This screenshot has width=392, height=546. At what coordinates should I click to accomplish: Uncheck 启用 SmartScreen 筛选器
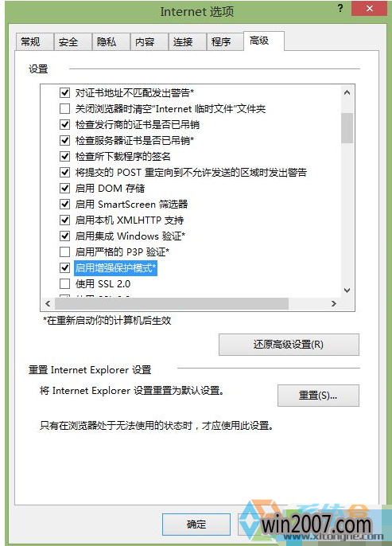(x=64, y=204)
